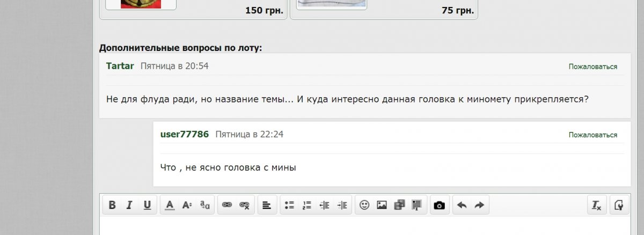Redo the last editor action
This screenshot has height=235, width=644.
pos(479,205)
